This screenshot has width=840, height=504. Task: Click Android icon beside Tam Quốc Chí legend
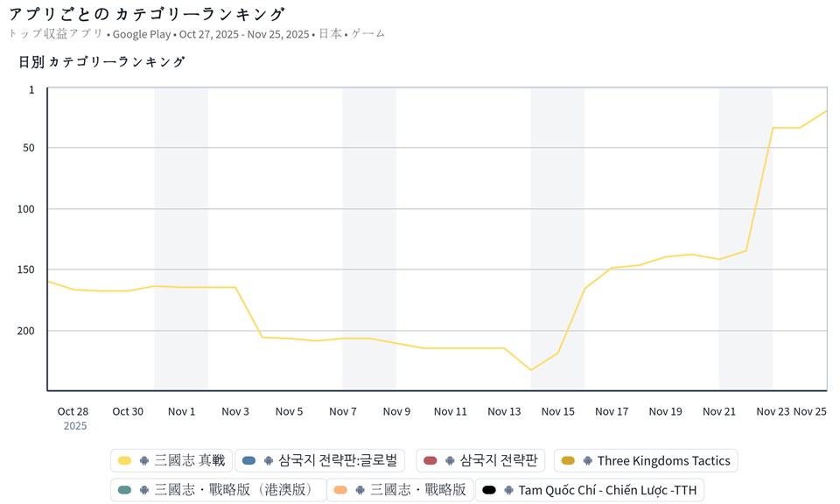coord(508,490)
